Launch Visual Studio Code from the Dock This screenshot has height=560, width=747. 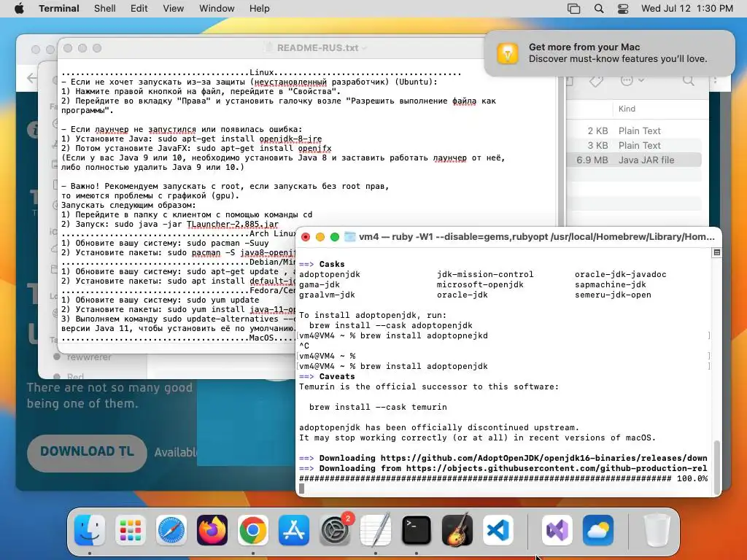click(x=498, y=530)
